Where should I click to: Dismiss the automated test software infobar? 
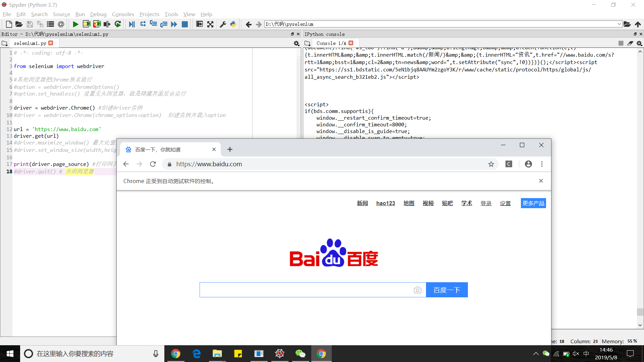coord(541,181)
